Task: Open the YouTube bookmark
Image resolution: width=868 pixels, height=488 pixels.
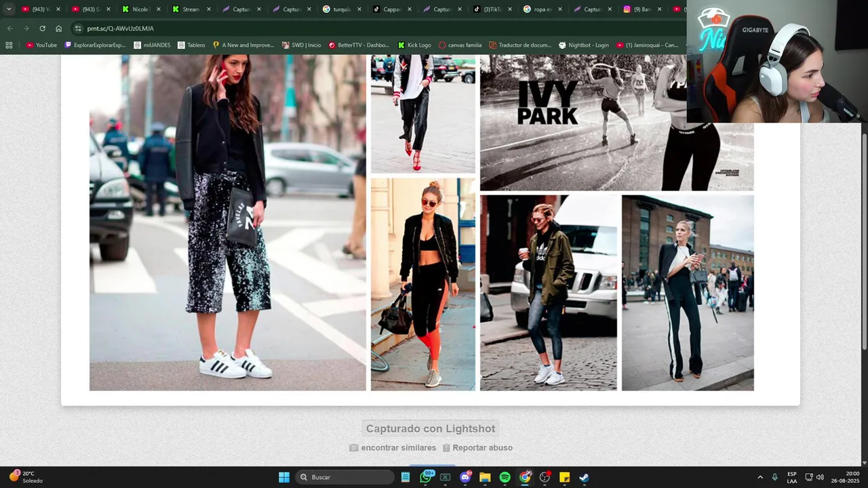Action: (41, 45)
